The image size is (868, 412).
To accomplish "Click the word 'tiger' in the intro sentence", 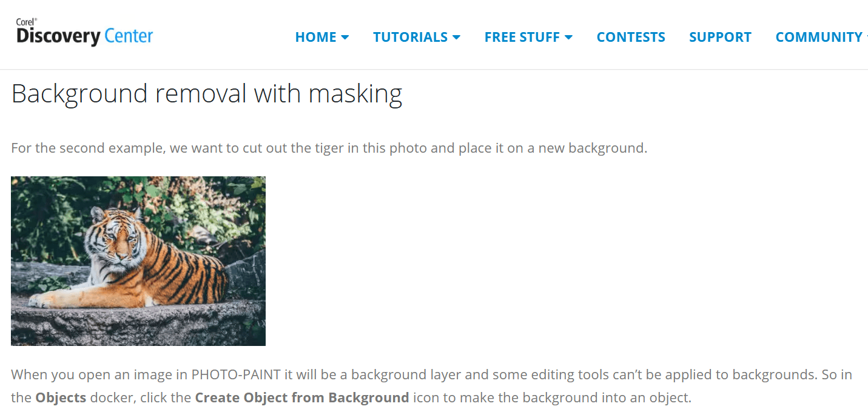I will (329, 148).
